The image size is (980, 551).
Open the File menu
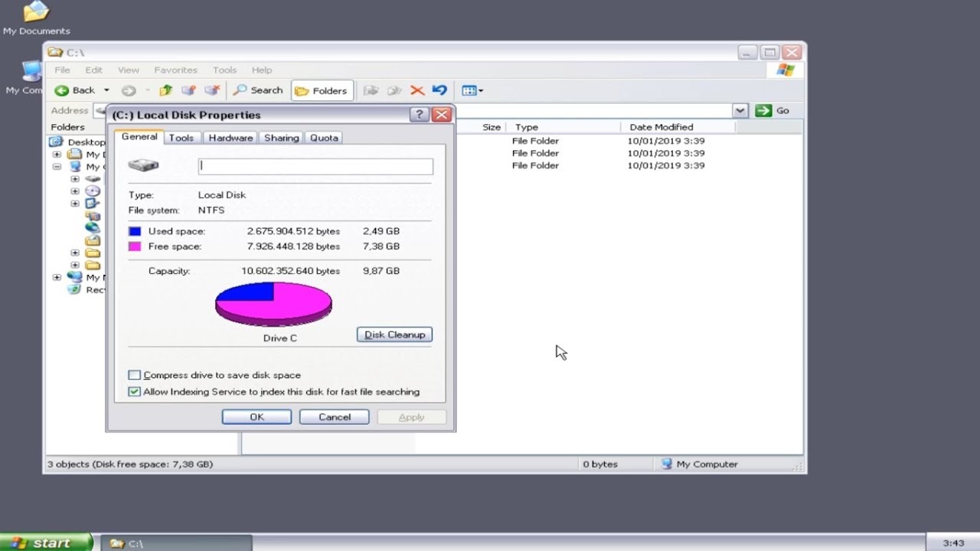(x=63, y=70)
